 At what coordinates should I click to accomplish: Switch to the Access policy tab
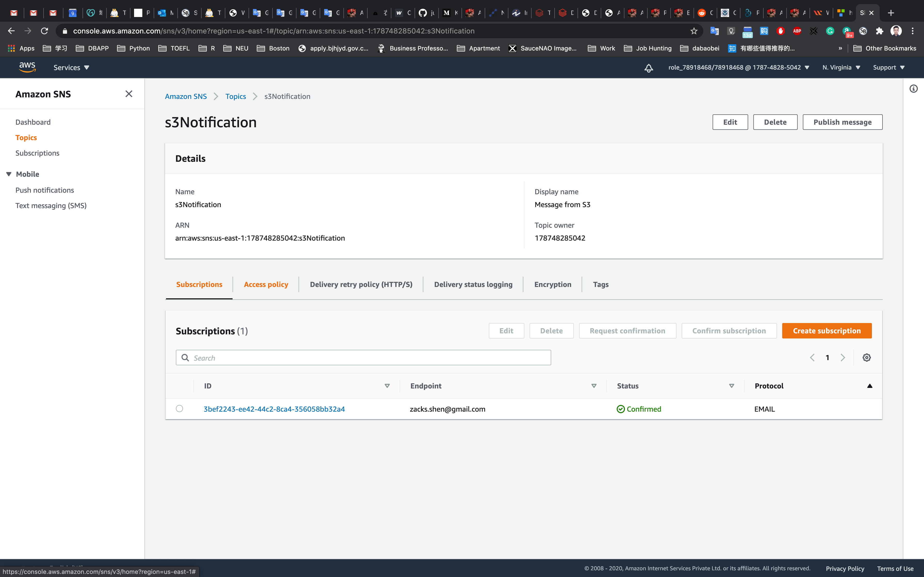266,284
